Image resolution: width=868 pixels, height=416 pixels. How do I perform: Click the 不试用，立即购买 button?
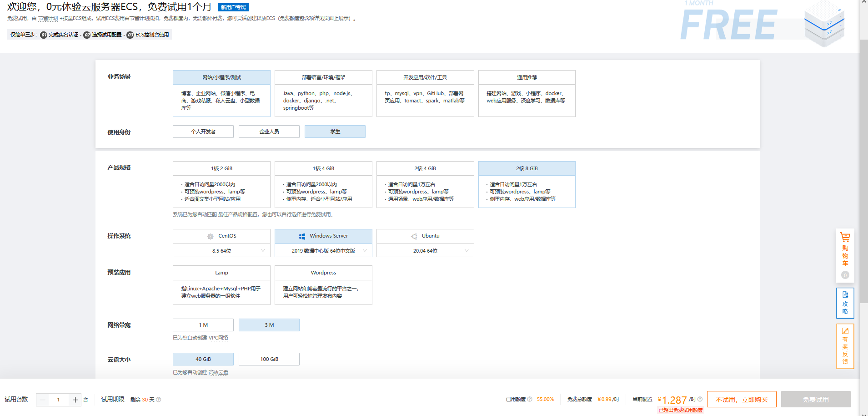click(742, 399)
